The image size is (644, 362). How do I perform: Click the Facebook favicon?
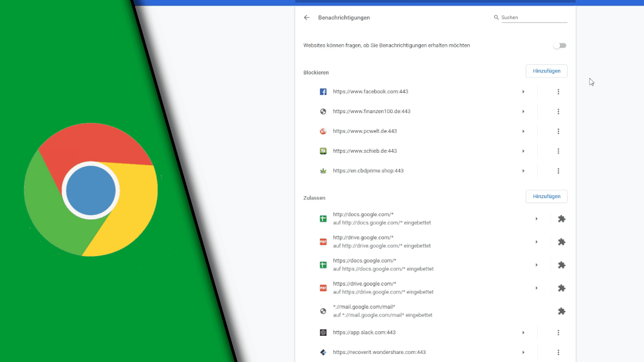tap(323, 92)
